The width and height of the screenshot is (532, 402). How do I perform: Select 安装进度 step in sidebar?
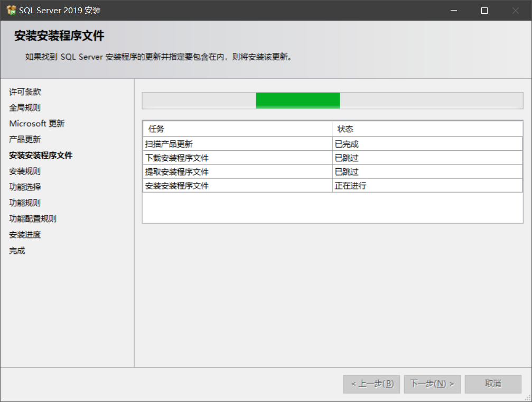[25, 235]
